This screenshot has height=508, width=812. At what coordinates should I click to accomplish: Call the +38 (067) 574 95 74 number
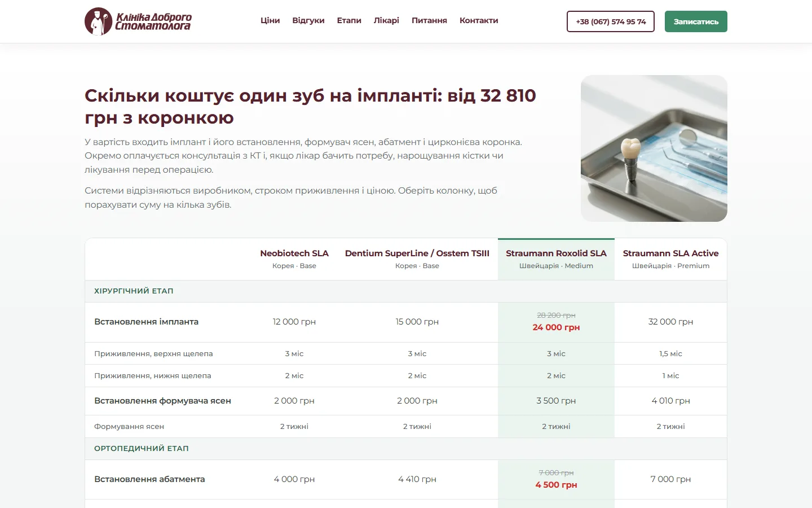[x=611, y=21]
